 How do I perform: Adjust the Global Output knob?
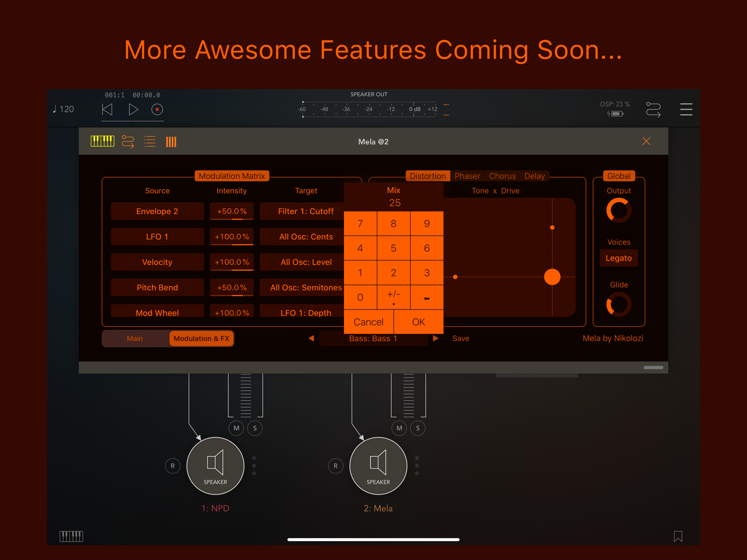[x=619, y=210]
